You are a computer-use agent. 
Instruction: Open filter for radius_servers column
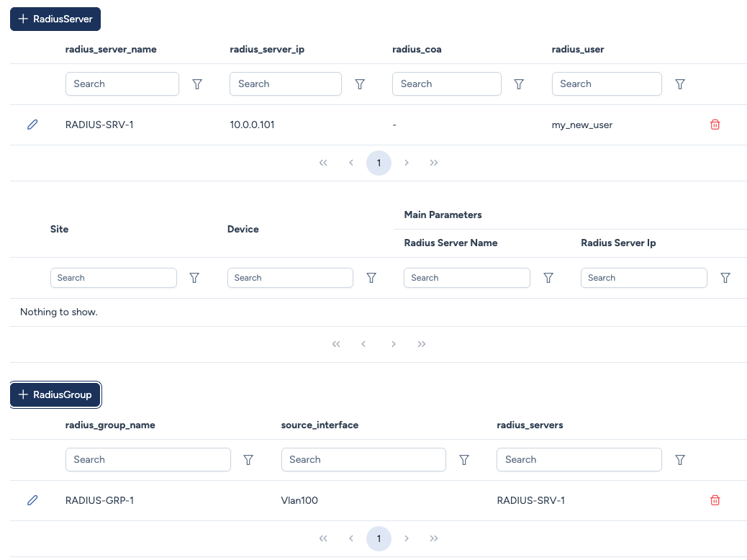coord(679,459)
